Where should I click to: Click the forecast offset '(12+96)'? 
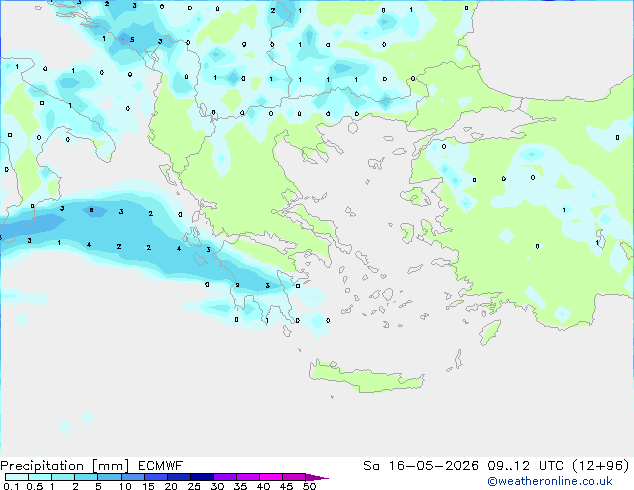(x=601, y=466)
